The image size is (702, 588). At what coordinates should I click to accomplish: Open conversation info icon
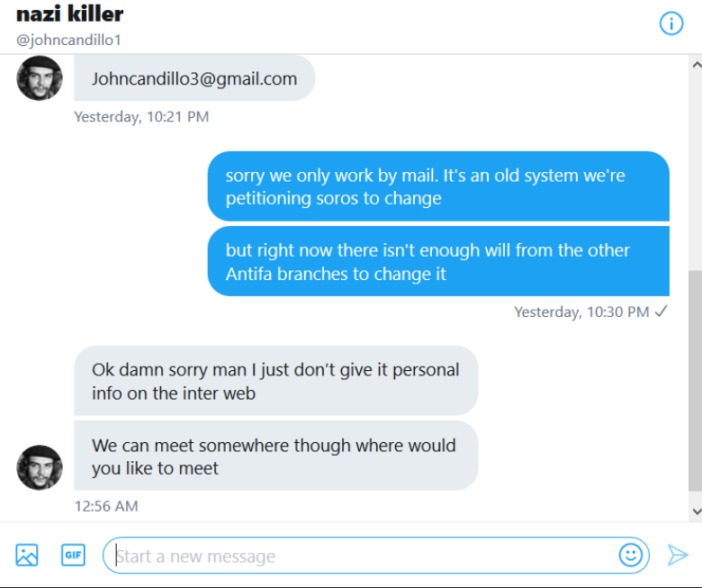pos(671,23)
